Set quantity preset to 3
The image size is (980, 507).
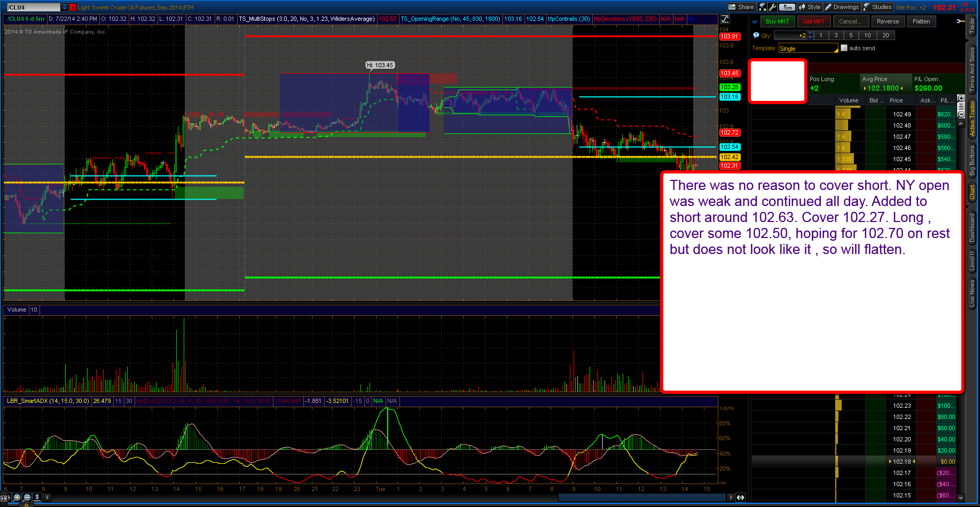click(836, 35)
